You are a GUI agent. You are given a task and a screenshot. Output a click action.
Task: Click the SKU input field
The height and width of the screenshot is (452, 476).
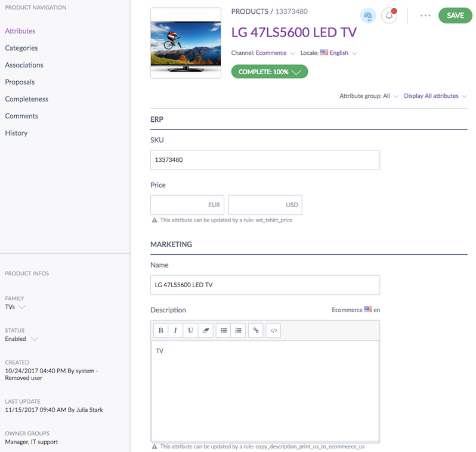[265, 160]
